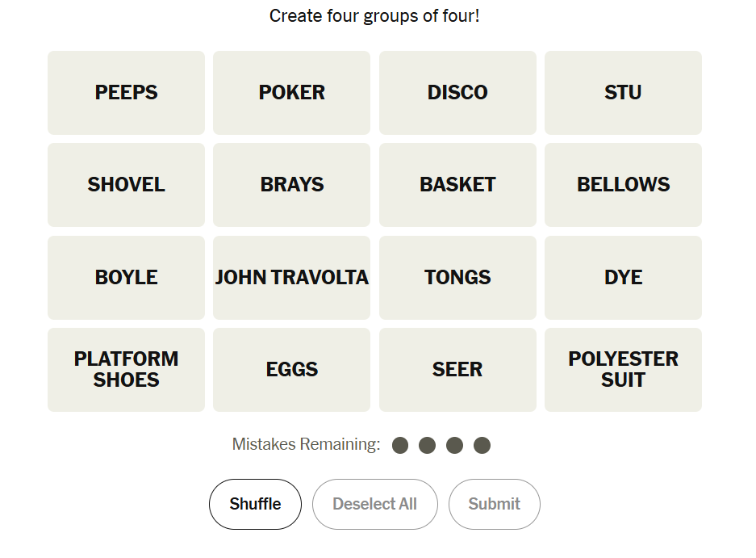
Task: Submit the selected group
Action: [494, 505]
